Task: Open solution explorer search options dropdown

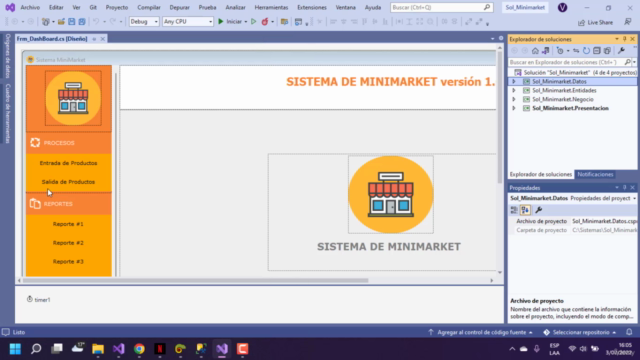Action: click(634, 62)
